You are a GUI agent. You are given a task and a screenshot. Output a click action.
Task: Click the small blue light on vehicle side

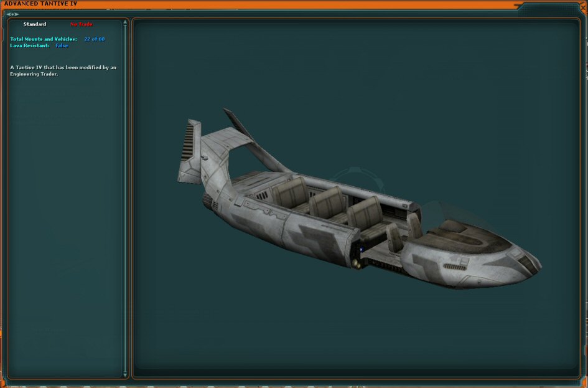tap(361, 250)
